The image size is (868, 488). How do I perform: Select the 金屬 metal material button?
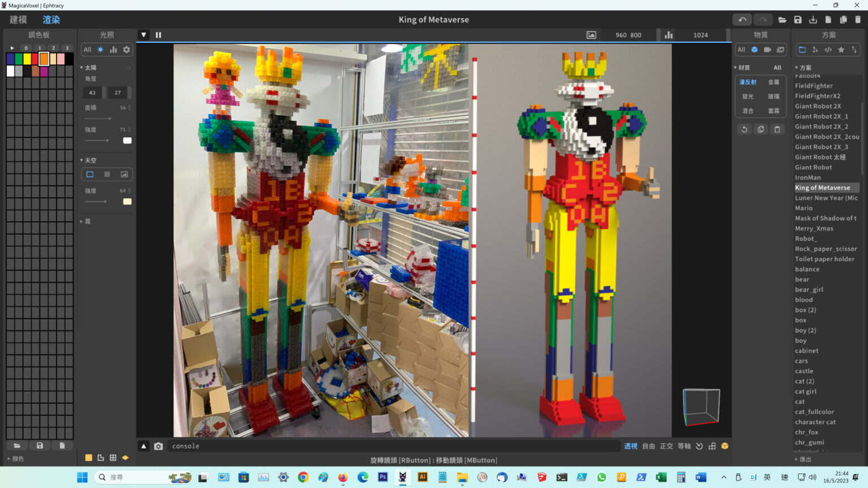pos(774,82)
